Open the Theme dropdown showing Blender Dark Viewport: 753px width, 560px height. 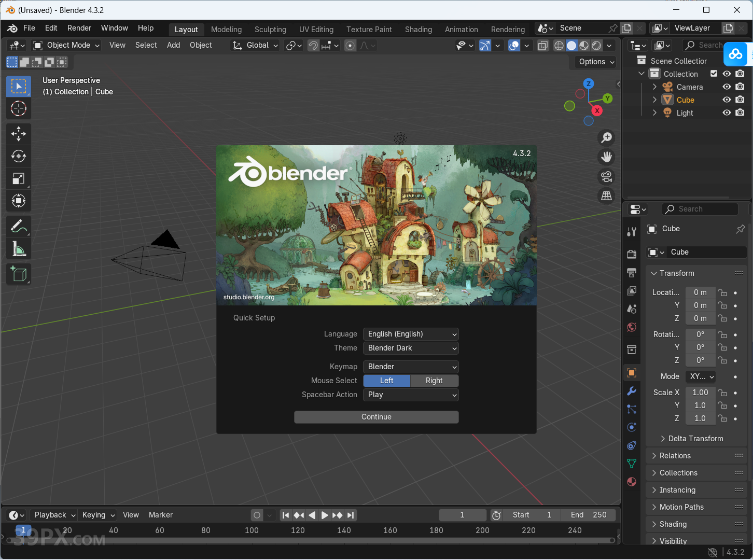tap(410, 348)
